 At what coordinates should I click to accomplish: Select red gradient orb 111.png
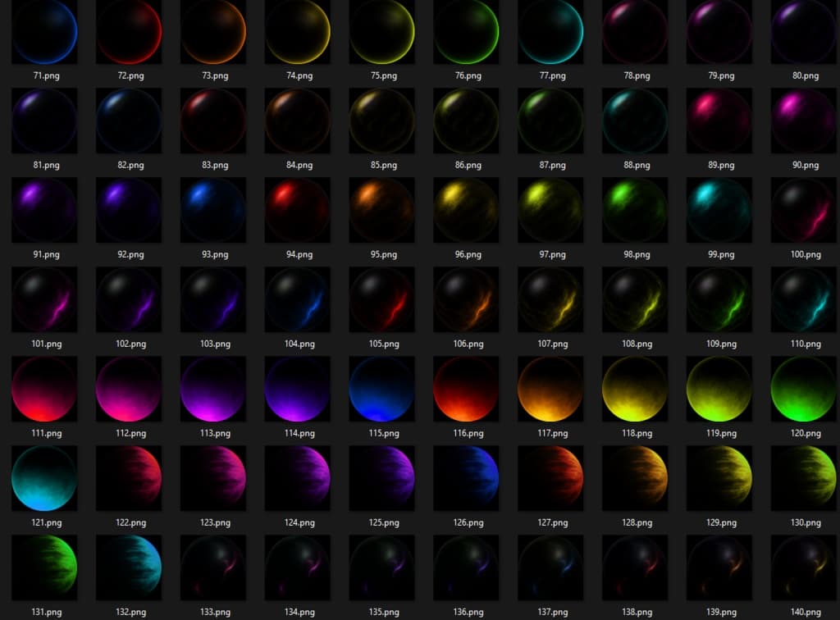(x=44, y=389)
